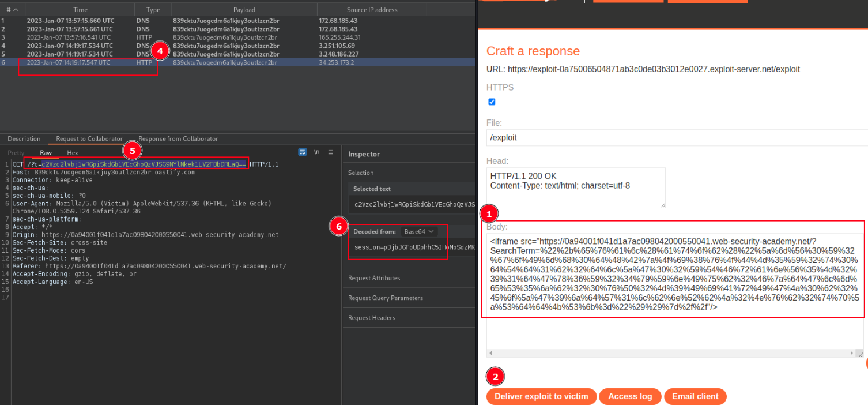Toggle show non-printable characters (\n) icon

pos(316,152)
